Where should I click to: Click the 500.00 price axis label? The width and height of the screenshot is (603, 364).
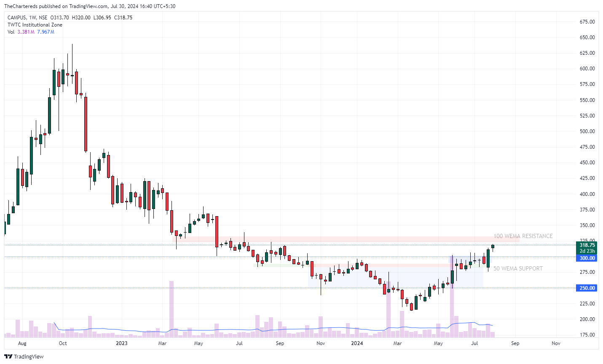tap(587, 131)
